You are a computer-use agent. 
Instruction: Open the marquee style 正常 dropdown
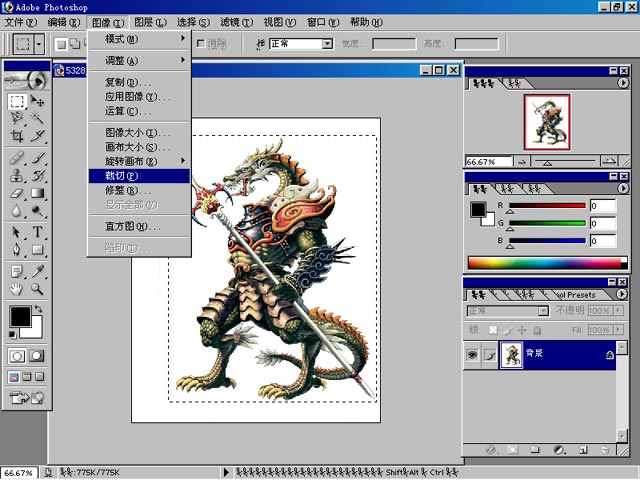point(327,44)
